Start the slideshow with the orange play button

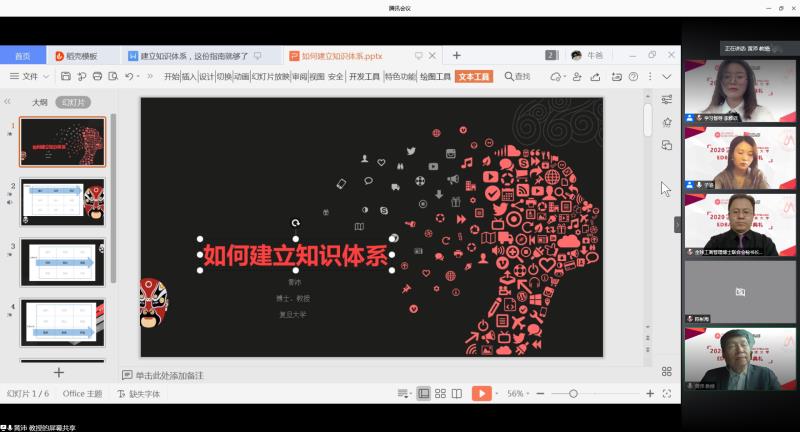point(482,393)
